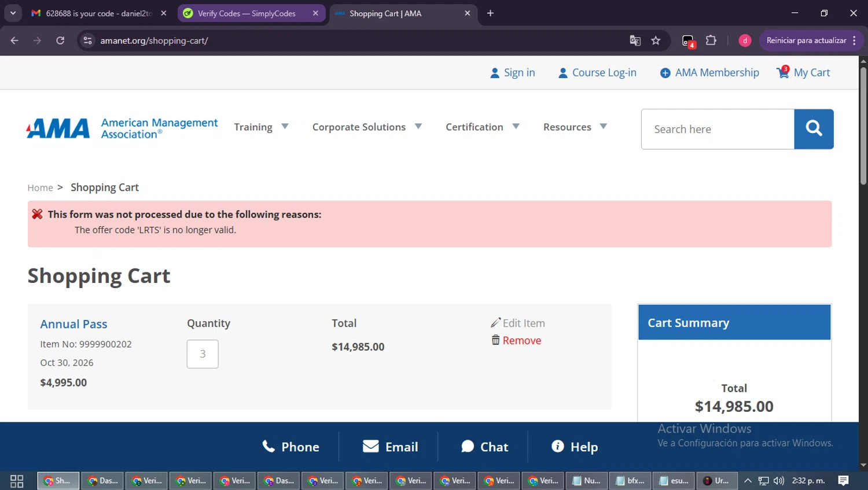Image resolution: width=868 pixels, height=490 pixels.
Task: Click the pencil icon beside Edit Item
Action: [495, 322]
